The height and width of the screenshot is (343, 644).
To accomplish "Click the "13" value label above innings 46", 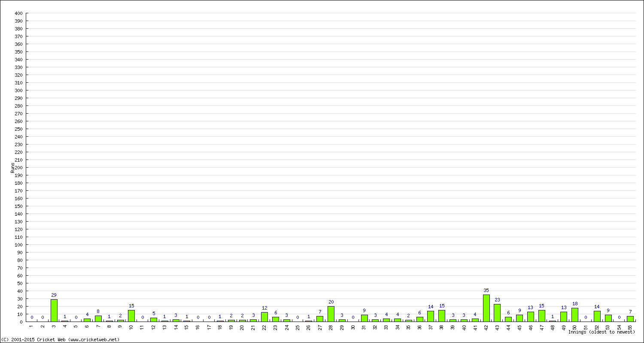I will point(531,307).
